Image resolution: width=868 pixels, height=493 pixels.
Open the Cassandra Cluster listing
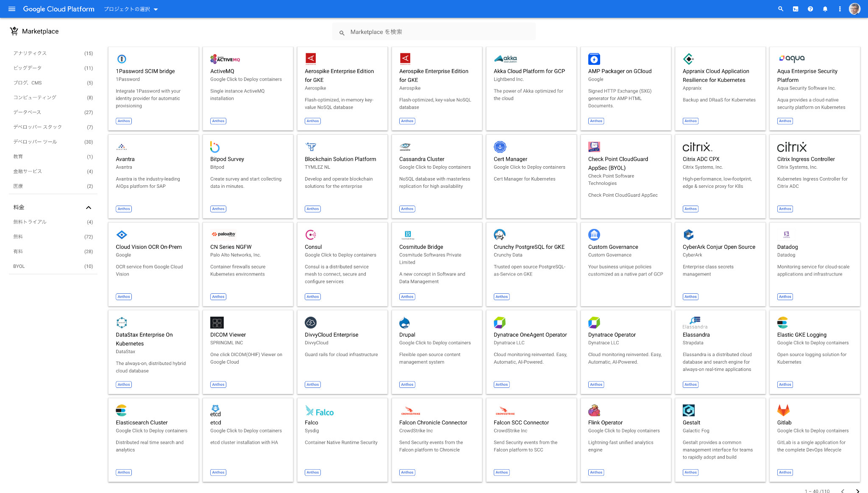(x=421, y=159)
